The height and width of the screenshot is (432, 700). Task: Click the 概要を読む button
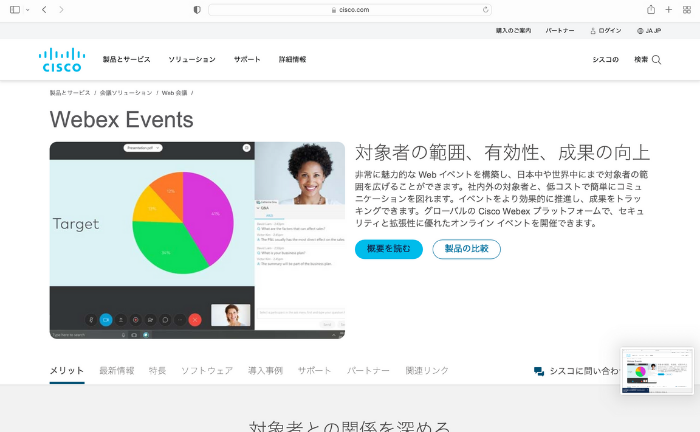coord(389,249)
